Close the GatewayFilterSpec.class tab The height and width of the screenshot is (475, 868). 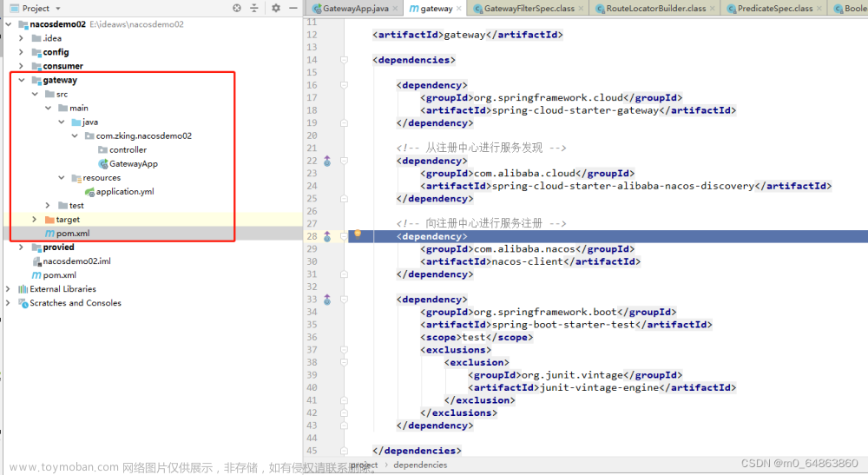[581, 9]
